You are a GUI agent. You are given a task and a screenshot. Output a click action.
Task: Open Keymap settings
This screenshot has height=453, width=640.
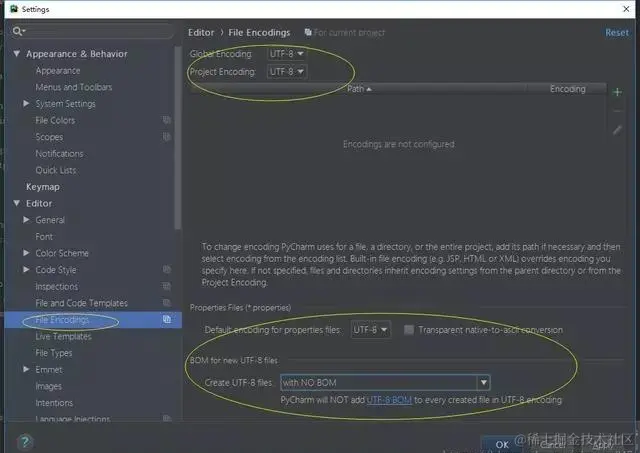(43, 187)
